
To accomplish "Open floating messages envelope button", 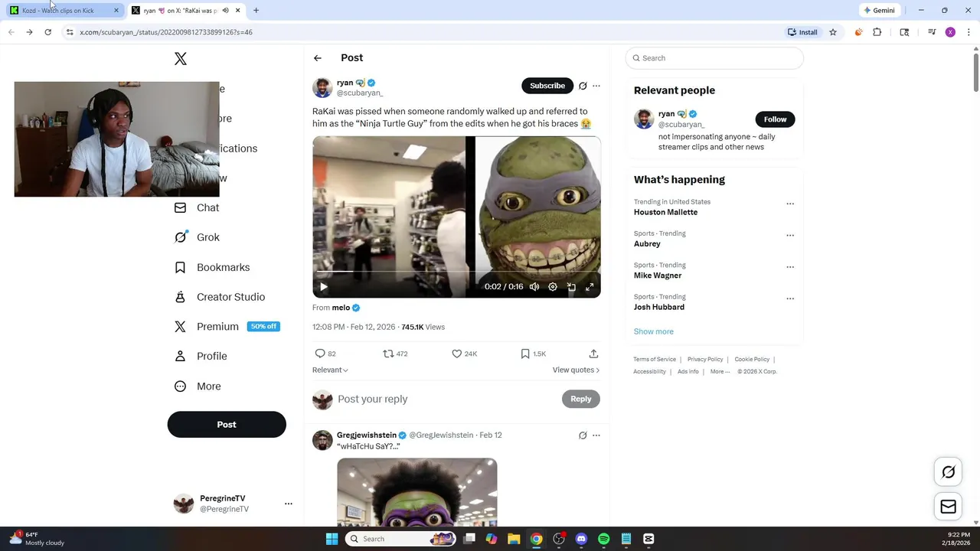I will point(948,507).
